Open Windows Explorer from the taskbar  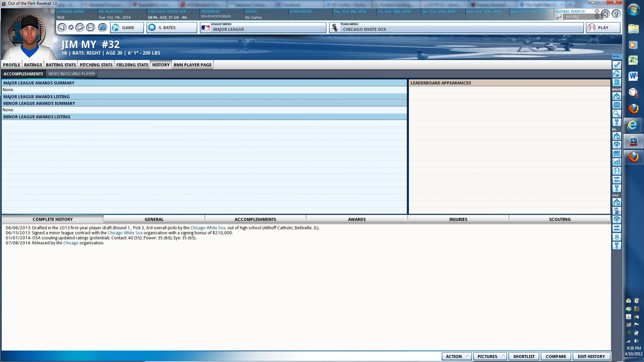coord(634,29)
